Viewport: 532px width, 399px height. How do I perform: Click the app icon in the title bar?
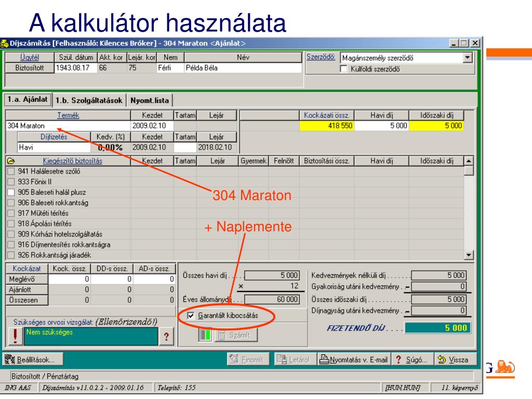(x=4, y=44)
